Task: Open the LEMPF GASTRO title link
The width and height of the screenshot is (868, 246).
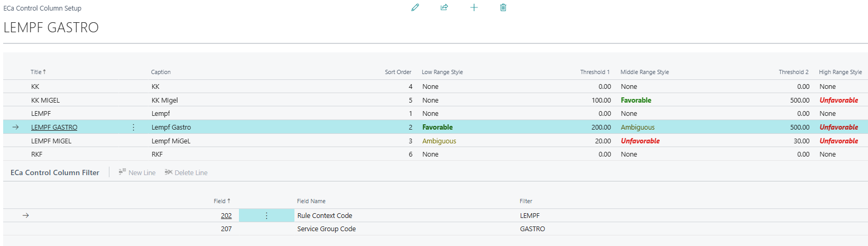Action: point(54,127)
